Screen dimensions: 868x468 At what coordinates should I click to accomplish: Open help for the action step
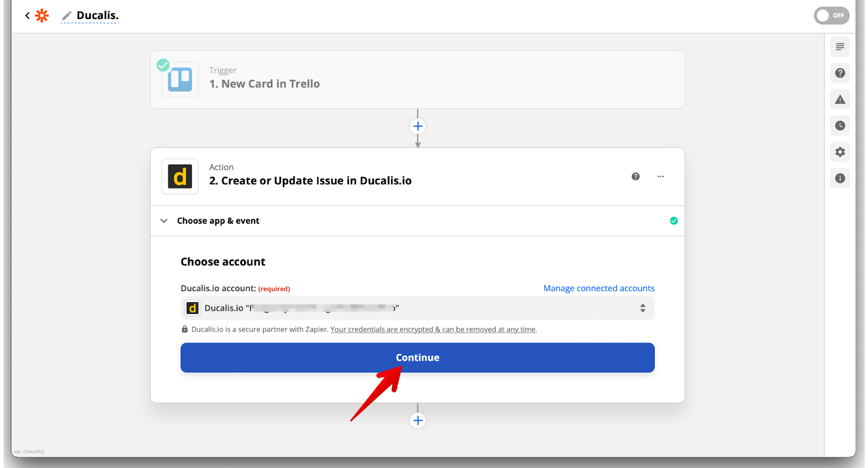tap(636, 176)
